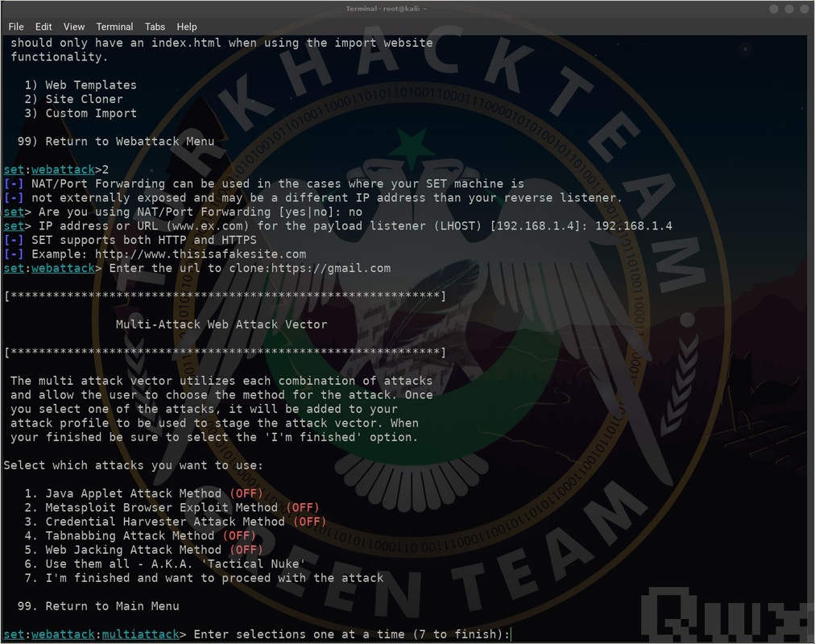Click the terminal title bar text
815x644 pixels.
(x=387, y=9)
